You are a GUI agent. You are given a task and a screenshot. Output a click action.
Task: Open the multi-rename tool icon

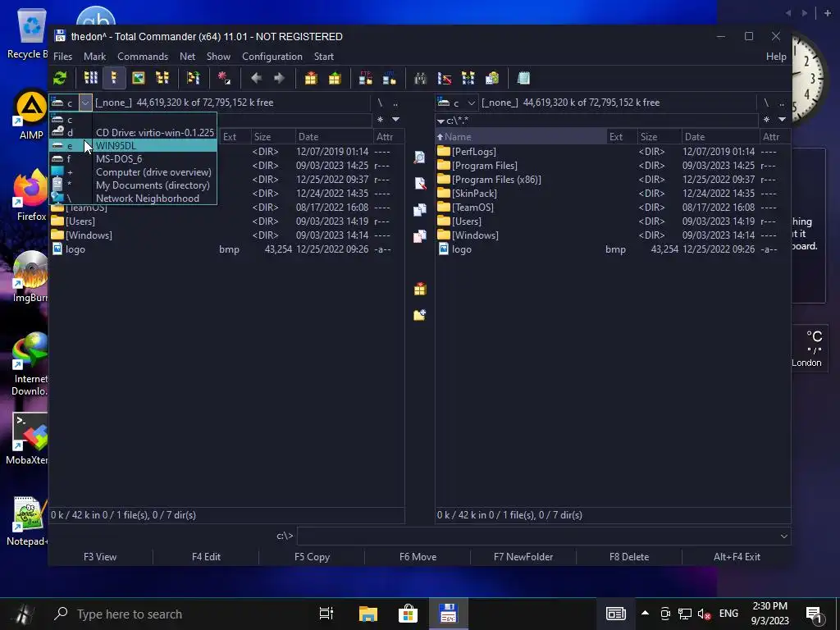444,78
